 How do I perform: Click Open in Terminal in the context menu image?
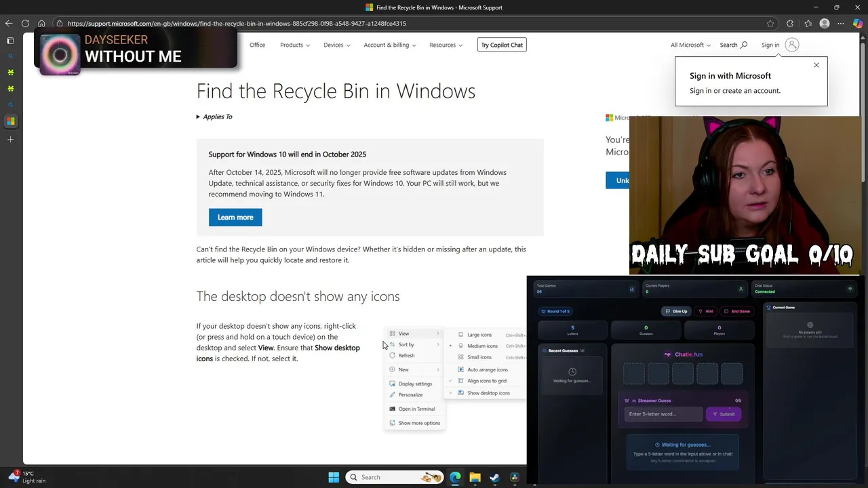[x=416, y=409]
